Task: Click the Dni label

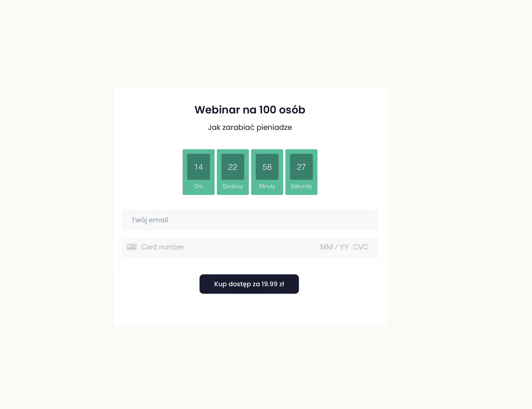Action: tap(198, 186)
